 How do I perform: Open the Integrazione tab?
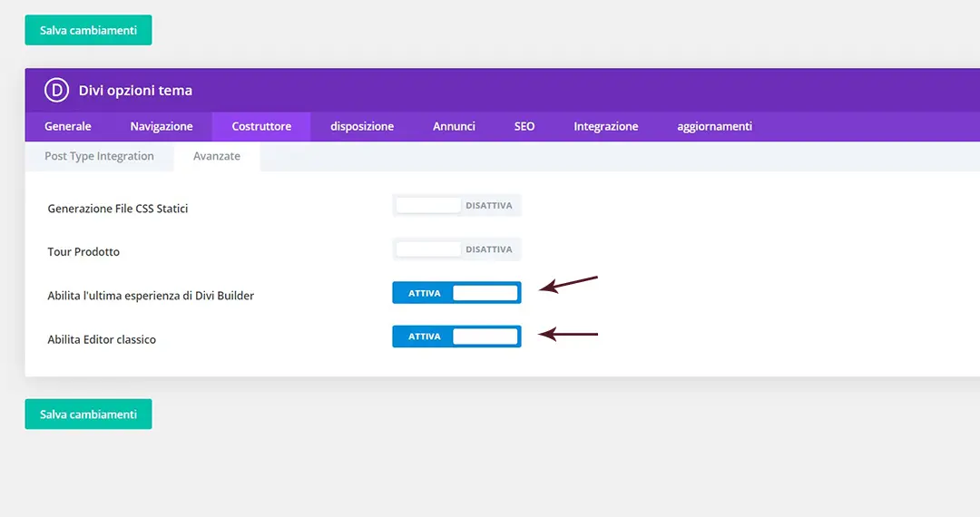point(605,126)
